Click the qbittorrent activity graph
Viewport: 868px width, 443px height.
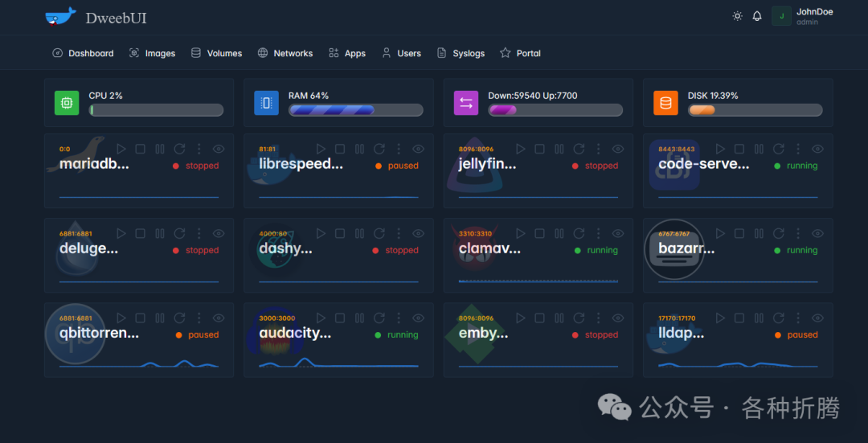[x=139, y=363]
